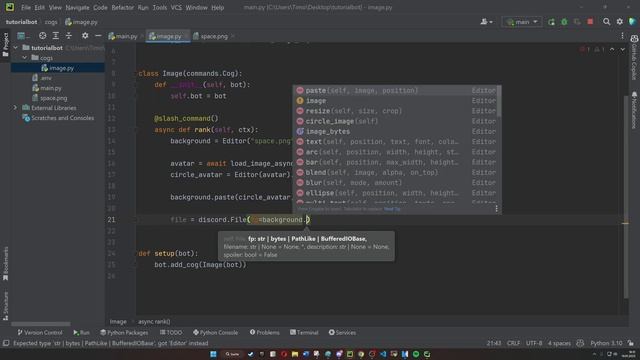Click the green Debug bug icon
Image resolution: width=640 pixels, height=360 pixels.
click(564, 22)
